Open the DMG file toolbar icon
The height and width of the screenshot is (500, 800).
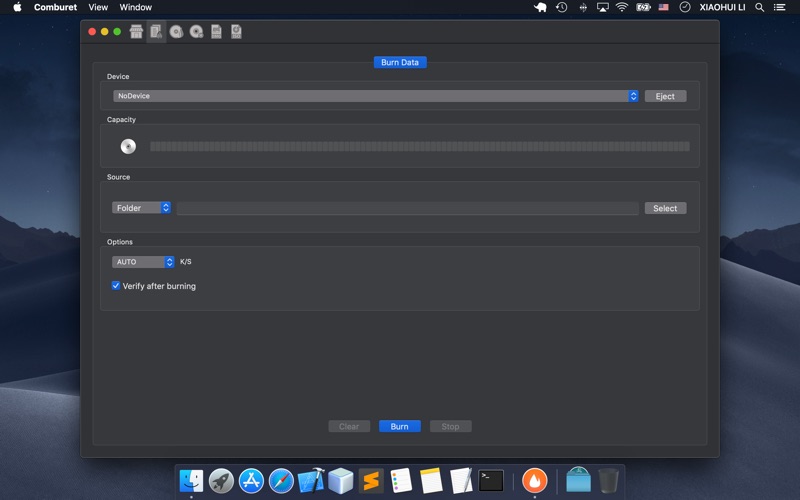[x=216, y=32]
